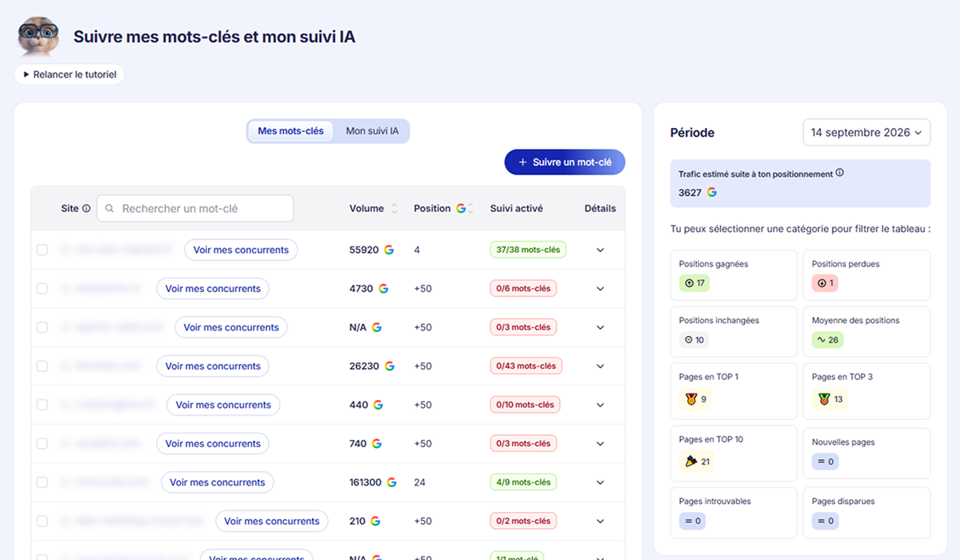Click Relancer le tutoriel button
Image resolution: width=960 pixels, height=560 pixels.
(x=69, y=74)
